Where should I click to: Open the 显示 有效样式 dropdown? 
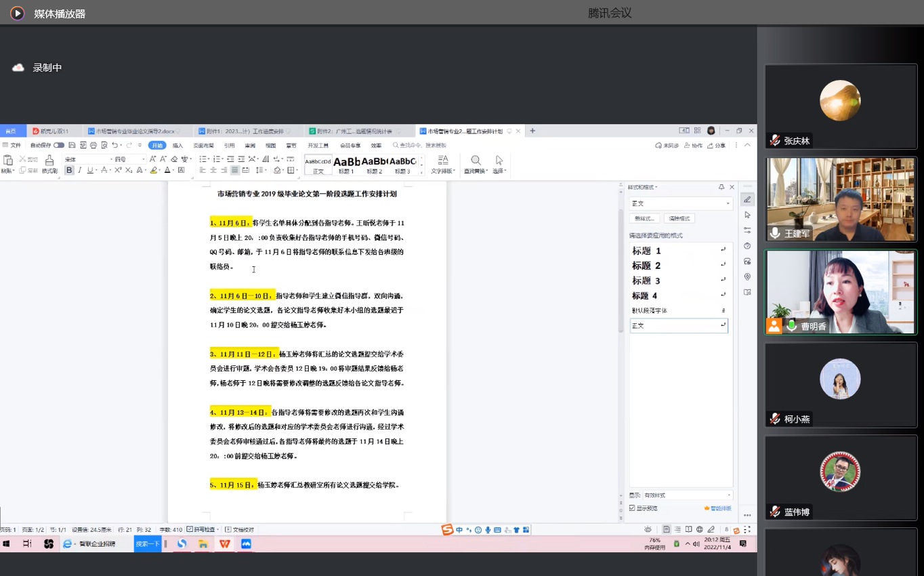tap(687, 495)
